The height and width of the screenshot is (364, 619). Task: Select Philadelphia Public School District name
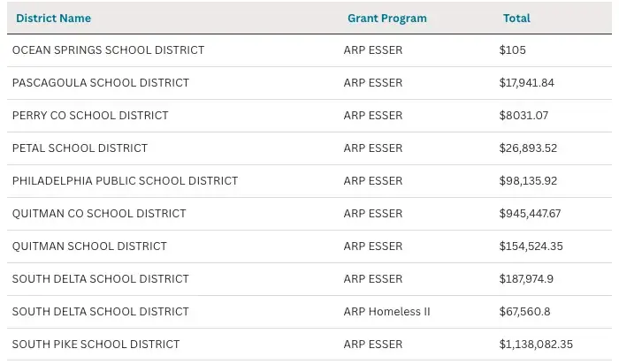tap(125, 181)
